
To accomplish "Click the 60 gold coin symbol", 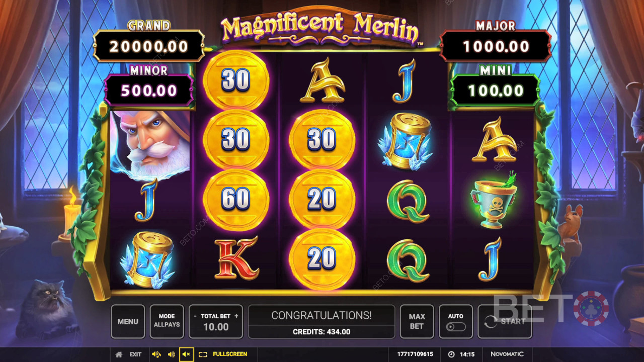I will (x=236, y=200).
